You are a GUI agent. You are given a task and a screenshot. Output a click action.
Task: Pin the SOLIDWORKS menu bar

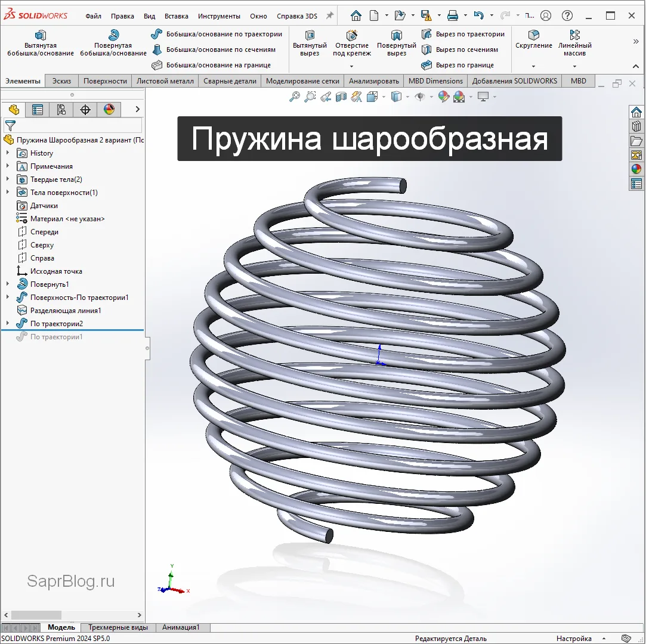coord(329,16)
